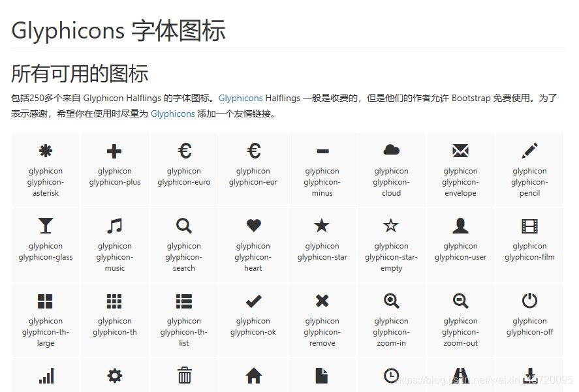
Task: Click the clock time glyphicon
Action: coord(391,376)
